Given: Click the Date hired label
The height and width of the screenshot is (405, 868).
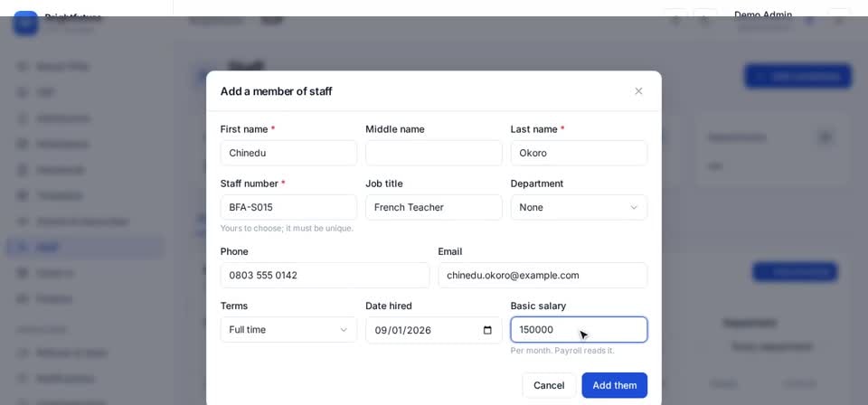Looking at the screenshot, I should [389, 306].
